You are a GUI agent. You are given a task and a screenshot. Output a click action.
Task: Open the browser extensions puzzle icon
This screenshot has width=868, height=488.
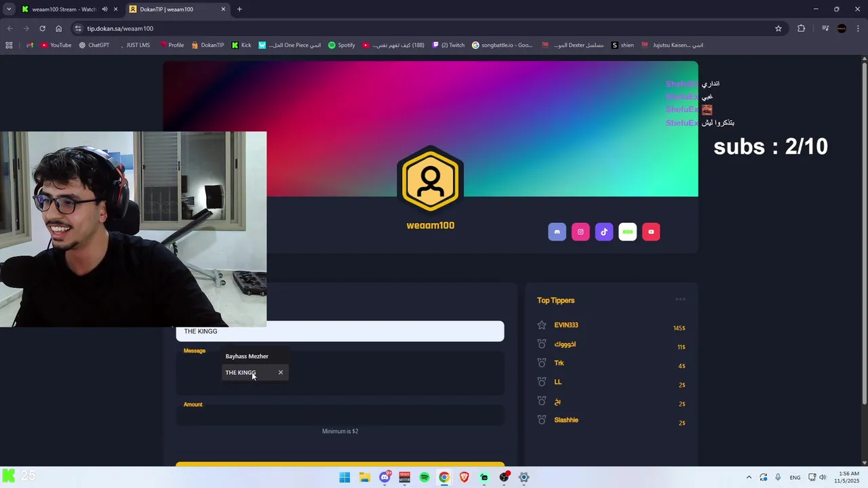(802, 28)
